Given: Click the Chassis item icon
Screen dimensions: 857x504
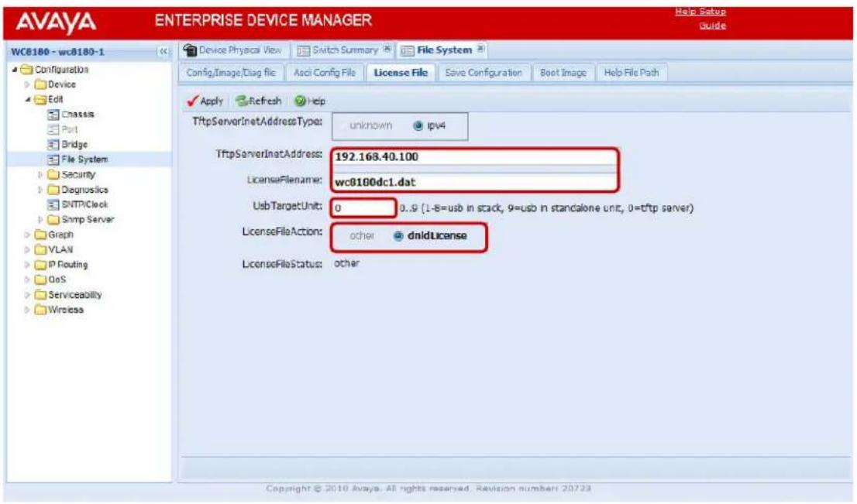Looking at the screenshot, I should (x=53, y=115).
